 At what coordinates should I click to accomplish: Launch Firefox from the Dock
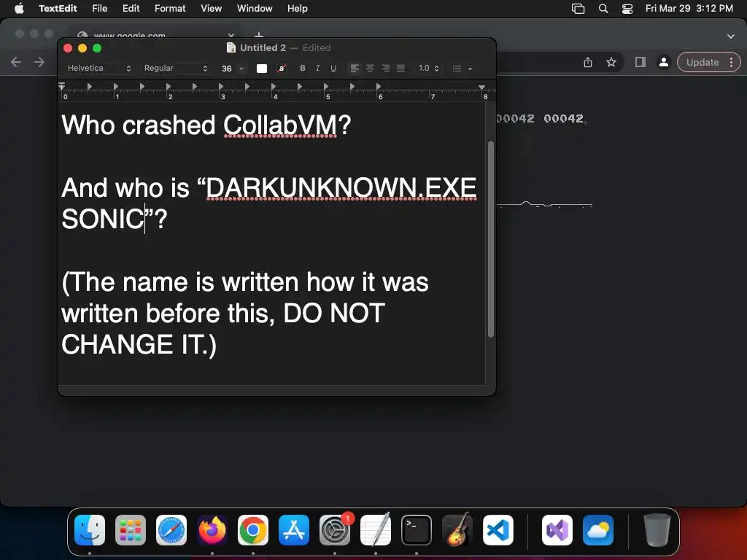point(212,530)
